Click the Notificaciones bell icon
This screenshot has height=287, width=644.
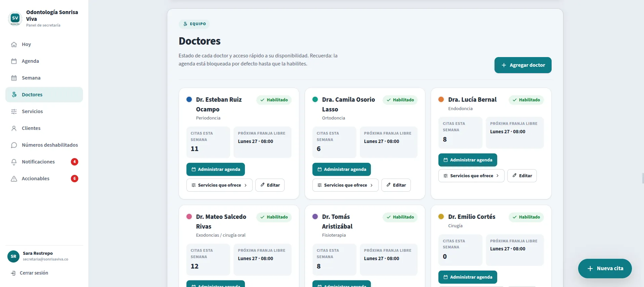tap(14, 162)
